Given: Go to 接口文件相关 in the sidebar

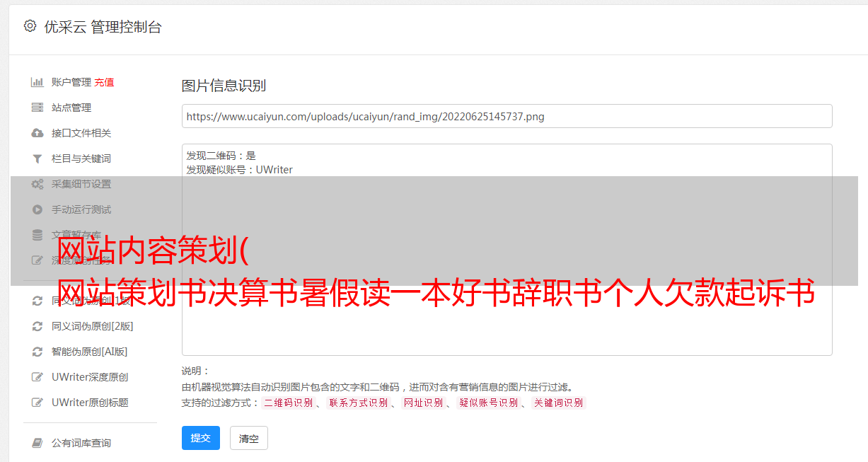Looking at the screenshot, I should [x=81, y=133].
